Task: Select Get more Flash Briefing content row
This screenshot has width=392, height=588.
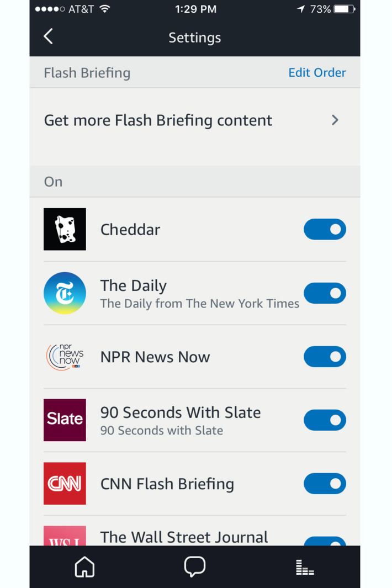Action: pos(195,120)
